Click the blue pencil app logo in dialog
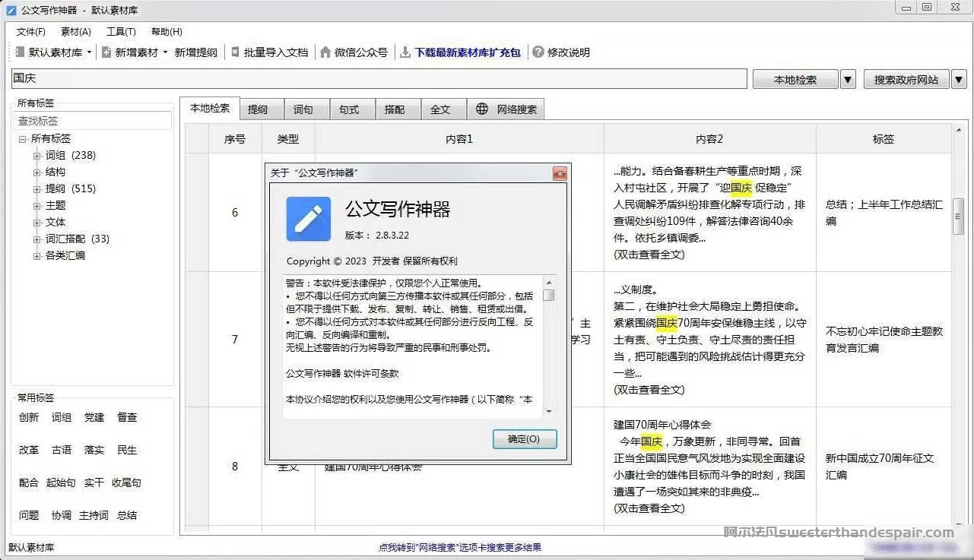Viewport: 974px width, 560px height. (x=309, y=219)
